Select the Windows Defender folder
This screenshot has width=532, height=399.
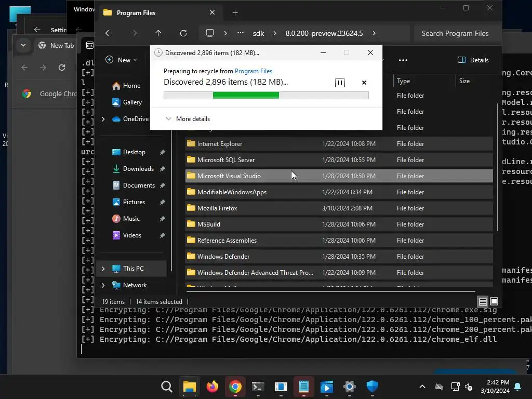coord(339,257)
